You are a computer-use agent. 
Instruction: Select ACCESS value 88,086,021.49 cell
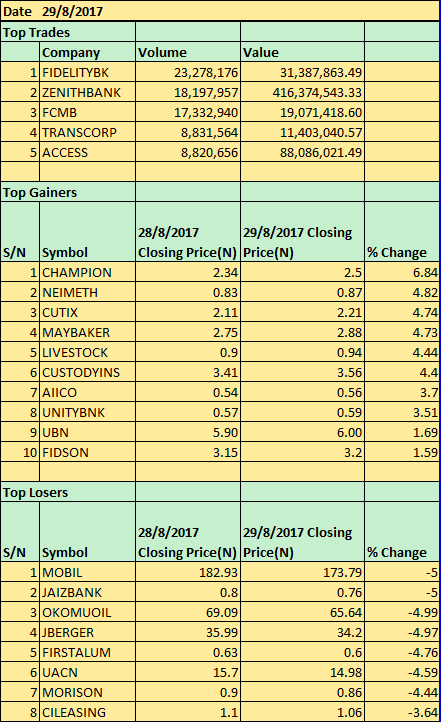(x=302, y=152)
